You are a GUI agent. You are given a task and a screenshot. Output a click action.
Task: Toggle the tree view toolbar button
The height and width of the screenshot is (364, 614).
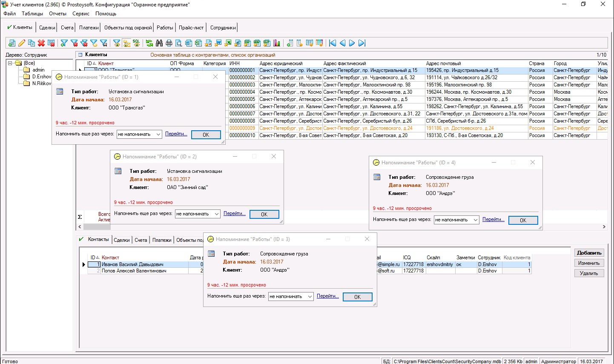(x=126, y=43)
